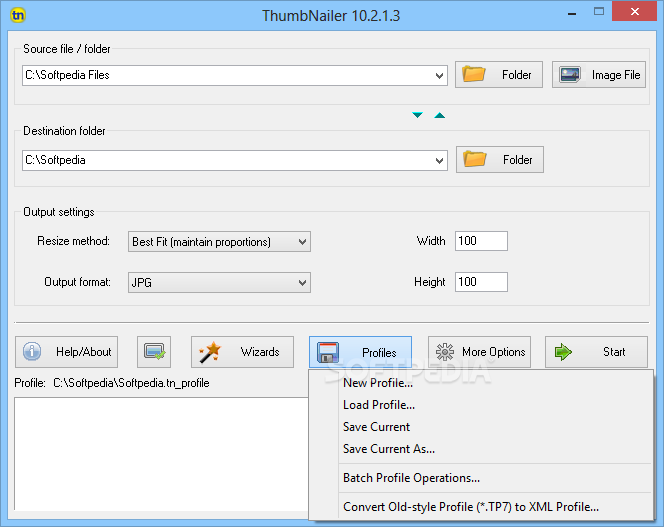Expand the Destination folder dropdown
The height and width of the screenshot is (527, 664).
pyautogui.click(x=439, y=161)
